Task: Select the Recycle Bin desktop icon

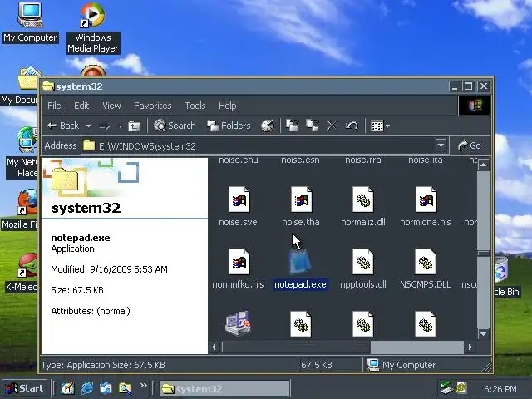Action: tap(506, 277)
